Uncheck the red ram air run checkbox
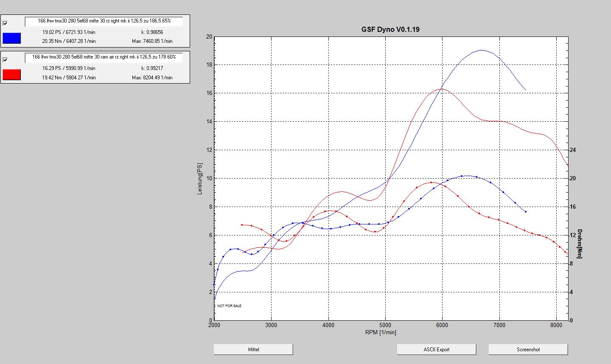 pos(5,59)
